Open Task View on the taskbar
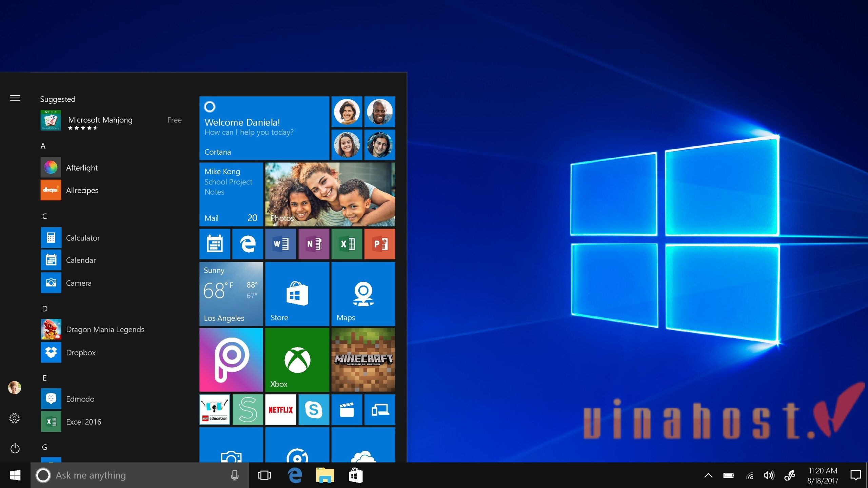 click(x=264, y=475)
